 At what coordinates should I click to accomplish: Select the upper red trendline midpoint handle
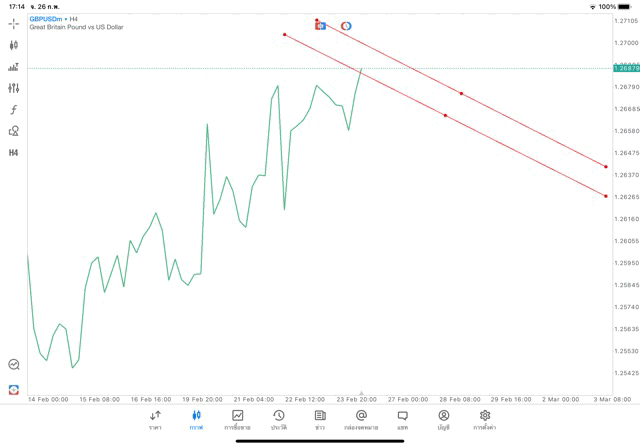(461, 94)
